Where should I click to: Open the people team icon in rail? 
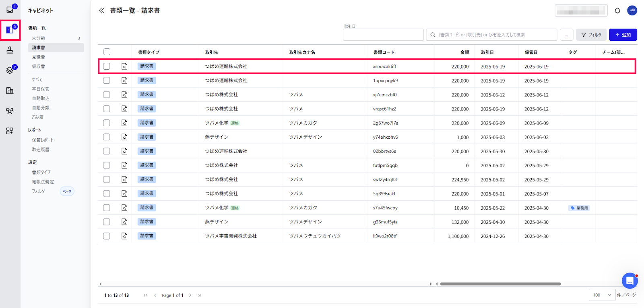click(x=10, y=110)
